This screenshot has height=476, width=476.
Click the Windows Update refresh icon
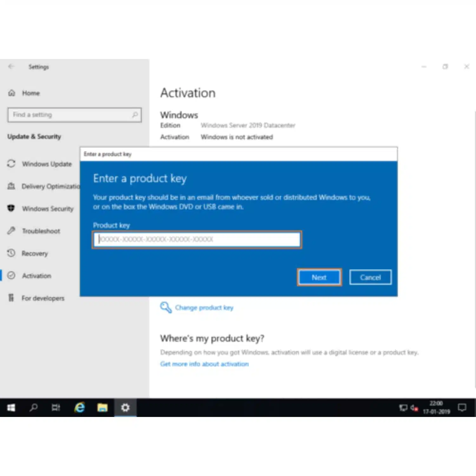[11, 164]
